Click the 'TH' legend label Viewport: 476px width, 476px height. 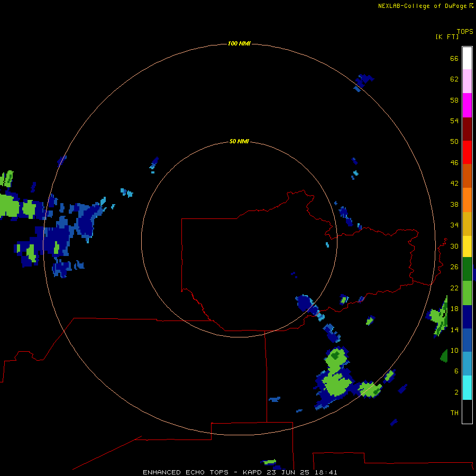454,413
